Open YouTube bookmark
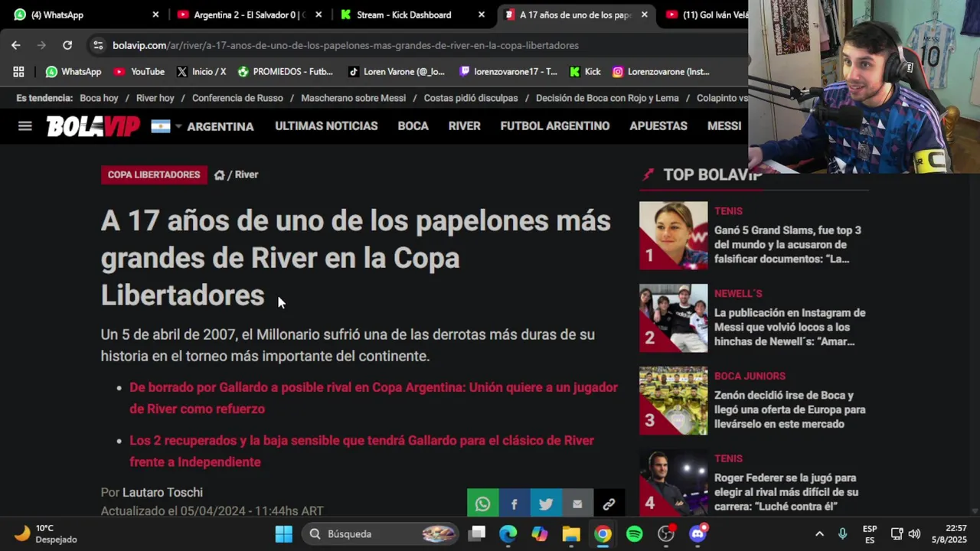 139,71
